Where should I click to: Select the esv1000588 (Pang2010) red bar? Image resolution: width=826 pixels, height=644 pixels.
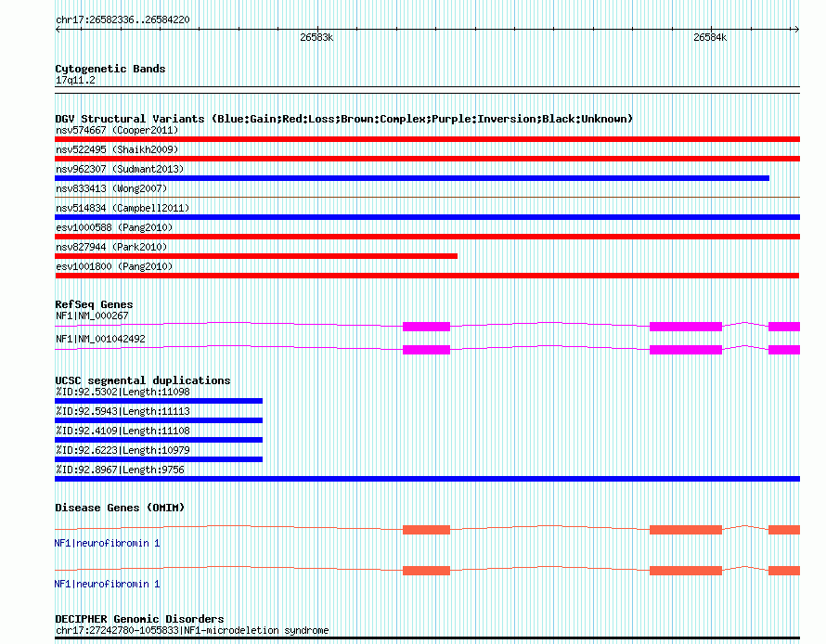[x=427, y=237]
